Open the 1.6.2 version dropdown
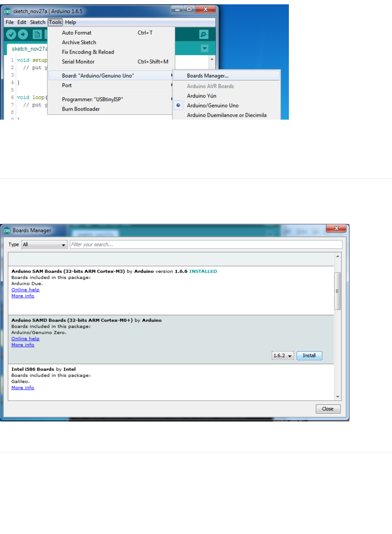 283,356
